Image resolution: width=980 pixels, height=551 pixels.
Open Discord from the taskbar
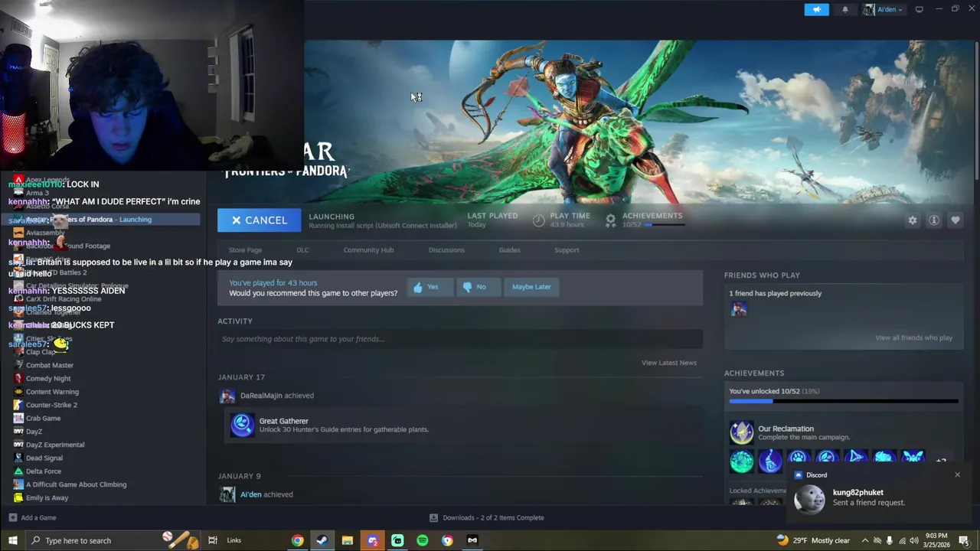(x=373, y=540)
